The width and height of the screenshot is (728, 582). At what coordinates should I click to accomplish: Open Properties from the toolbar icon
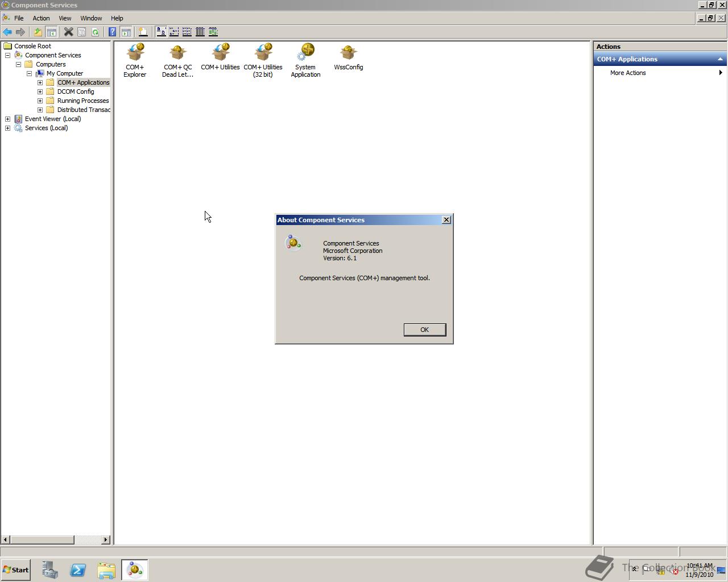tap(82, 32)
